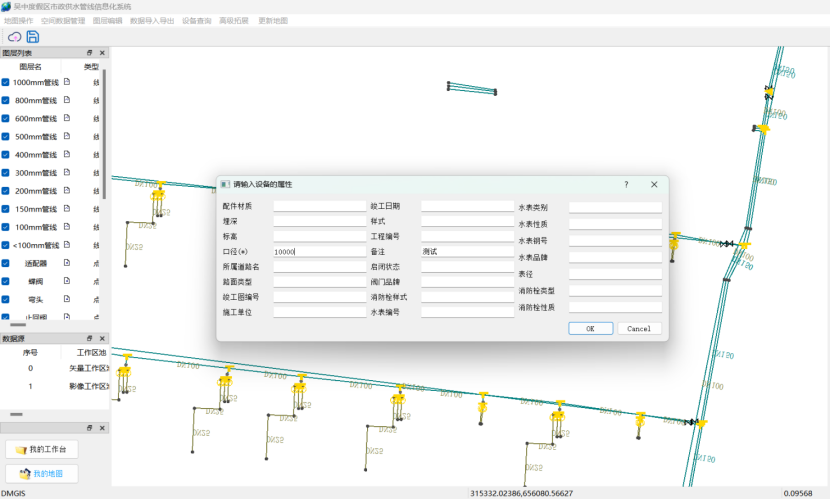Click the dialog's question mark help icon
This screenshot has height=499, width=830.
click(626, 185)
